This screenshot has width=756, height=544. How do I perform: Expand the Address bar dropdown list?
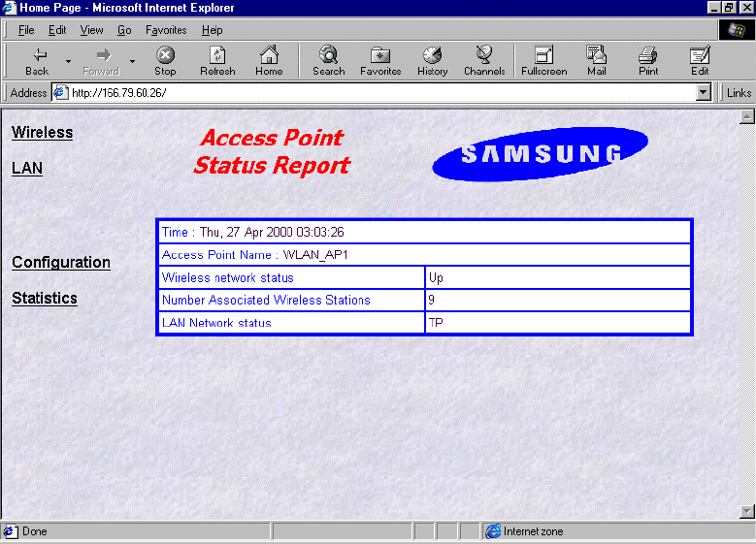[x=704, y=92]
